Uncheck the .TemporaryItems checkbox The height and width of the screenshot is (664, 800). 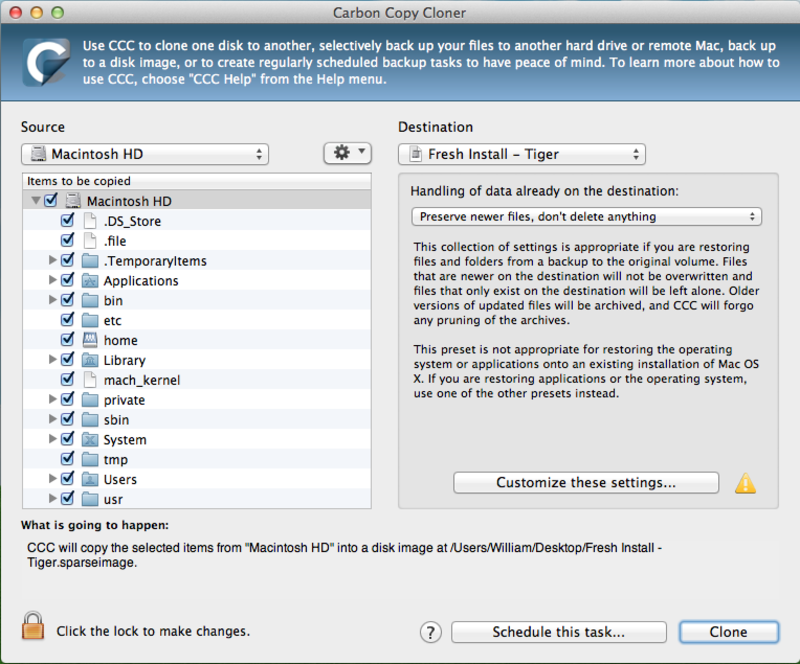67,260
